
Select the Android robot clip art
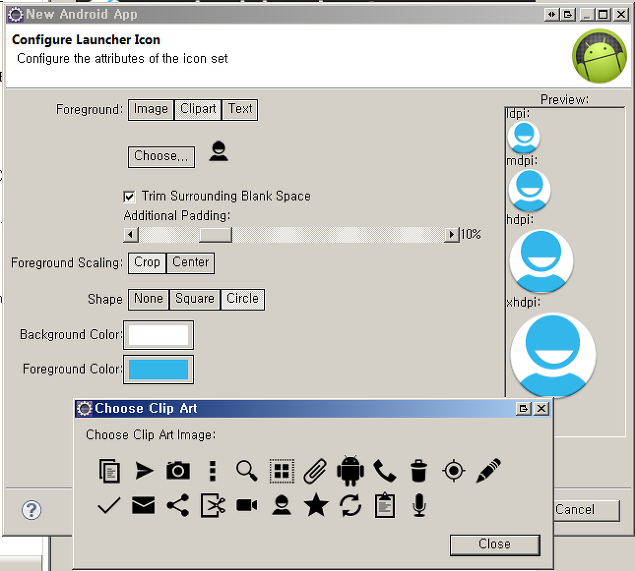pos(350,471)
